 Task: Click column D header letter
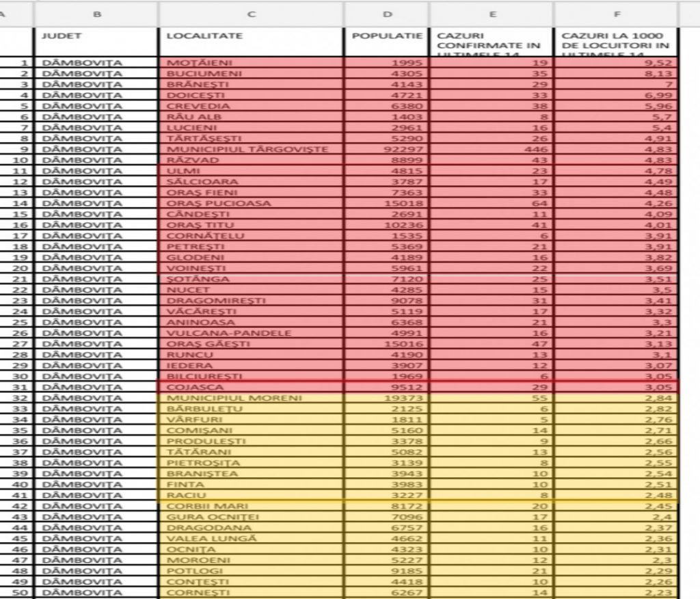click(x=387, y=12)
